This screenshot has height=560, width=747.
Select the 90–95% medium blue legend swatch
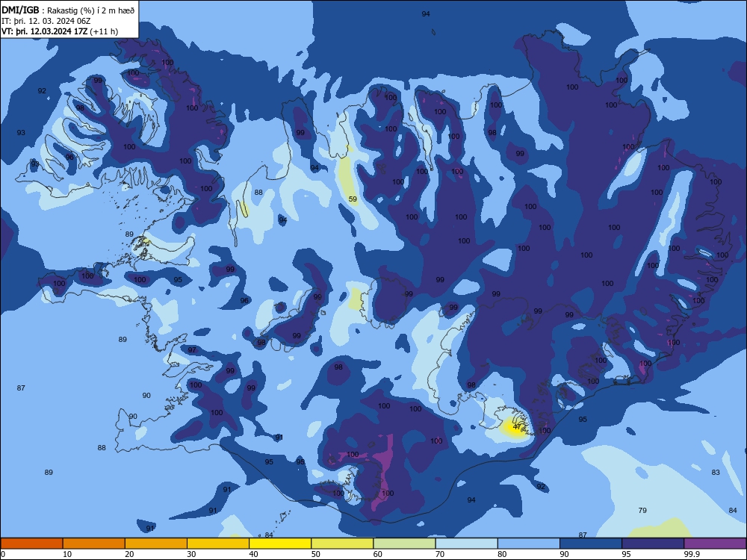pyautogui.click(x=591, y=544)
